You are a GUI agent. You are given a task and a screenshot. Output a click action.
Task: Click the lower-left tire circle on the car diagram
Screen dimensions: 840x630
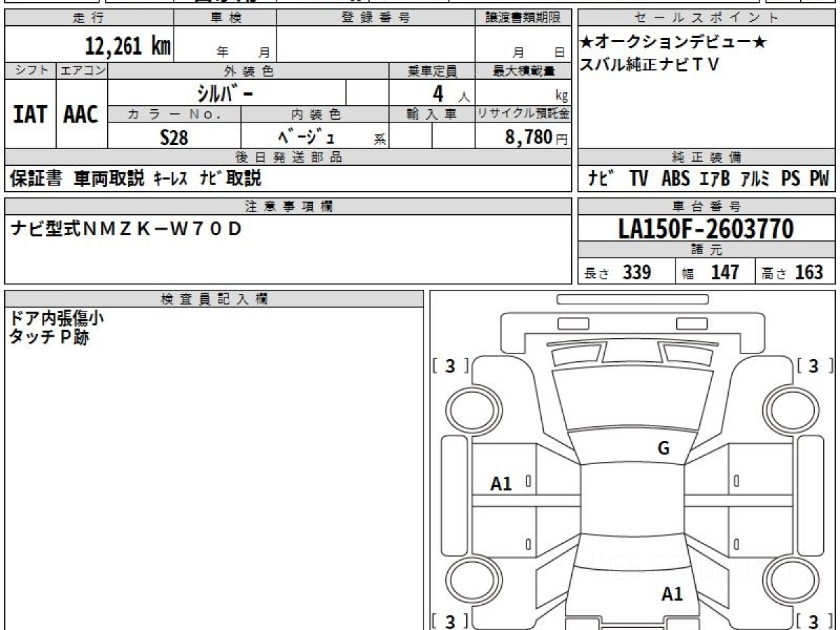coord(474,582)
